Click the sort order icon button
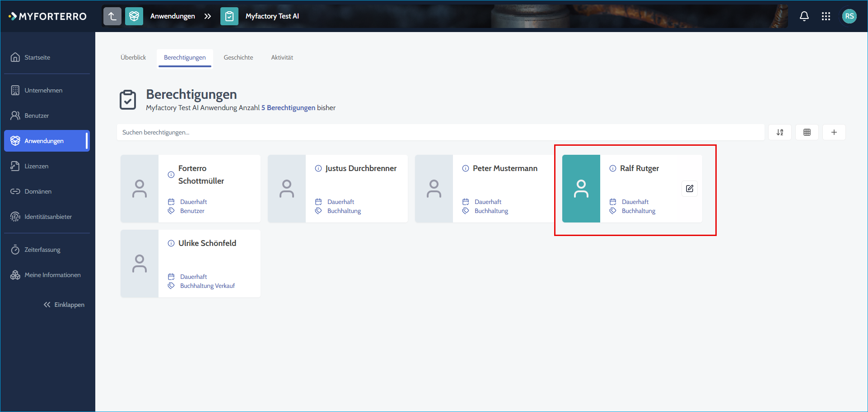 coord(780,132)
